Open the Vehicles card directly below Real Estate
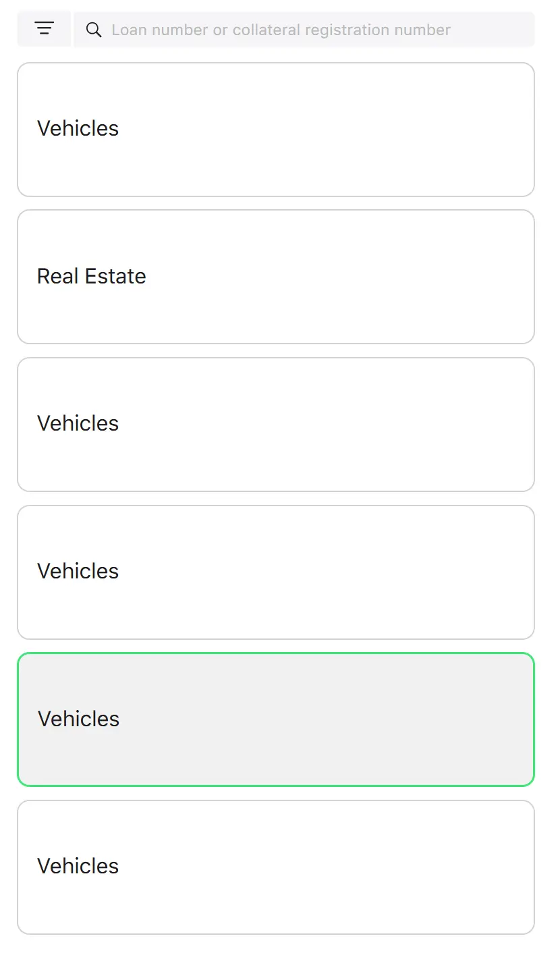560x953 pixels. point(276,425)
